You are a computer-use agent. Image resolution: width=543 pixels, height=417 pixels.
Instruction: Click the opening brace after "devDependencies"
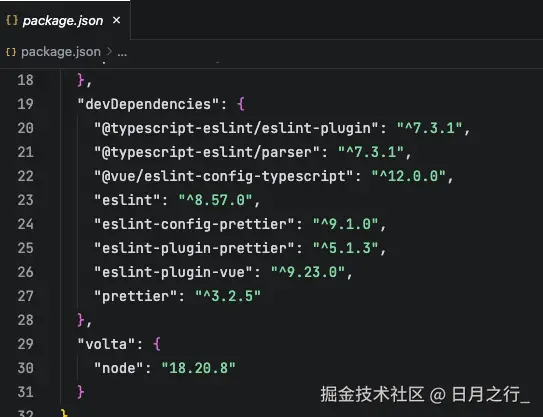[241, 104]
